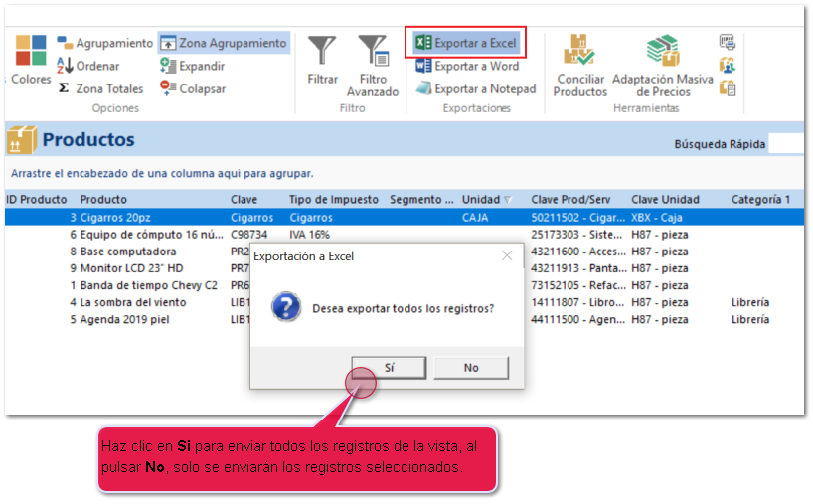
Task: Click the C98734 clave cell
Action: point(248,234)
